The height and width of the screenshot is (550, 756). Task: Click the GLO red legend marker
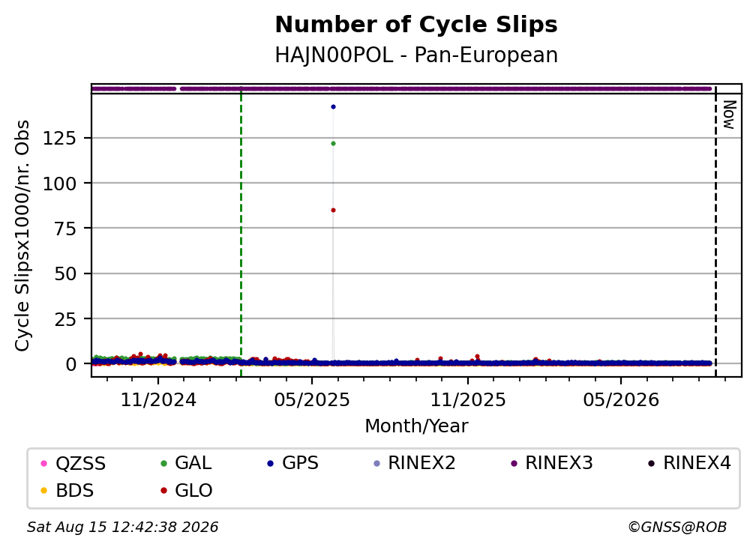(x=163, y=491)
